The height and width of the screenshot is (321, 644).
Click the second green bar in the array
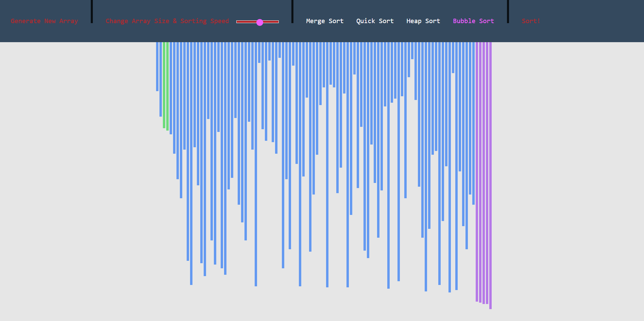tap(167, 85)
